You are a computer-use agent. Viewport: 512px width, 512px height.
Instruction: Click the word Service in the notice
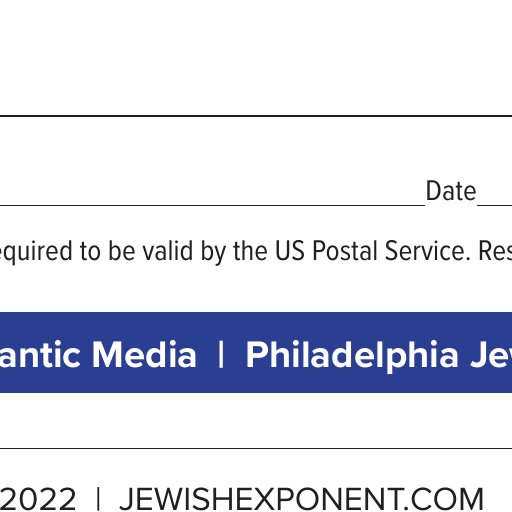[427, 251]
